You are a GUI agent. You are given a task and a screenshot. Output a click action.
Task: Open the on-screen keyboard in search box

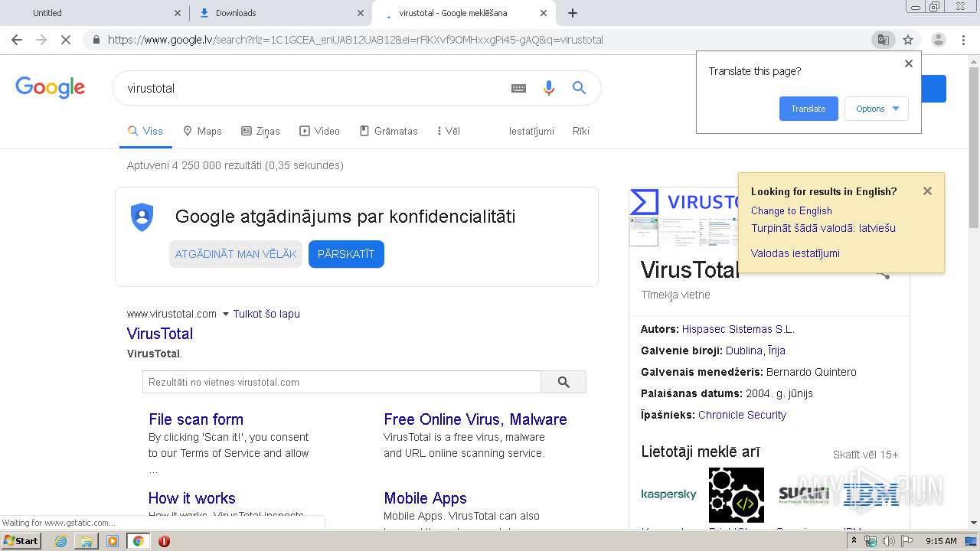518,88
